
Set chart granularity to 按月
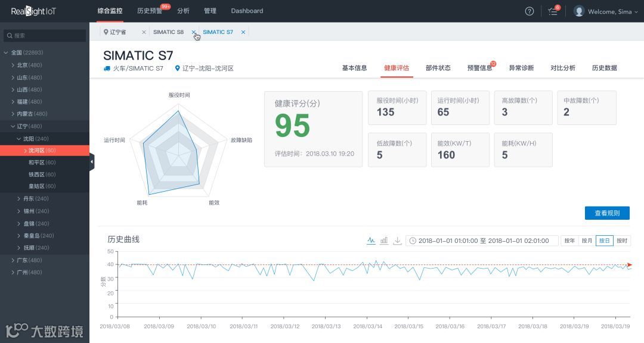tap(587, 241)
